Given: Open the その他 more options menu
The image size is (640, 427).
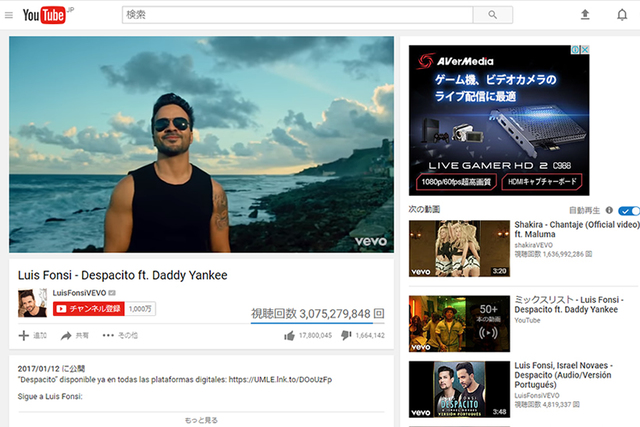Looking at the screenshot, I should coord(120,336).
